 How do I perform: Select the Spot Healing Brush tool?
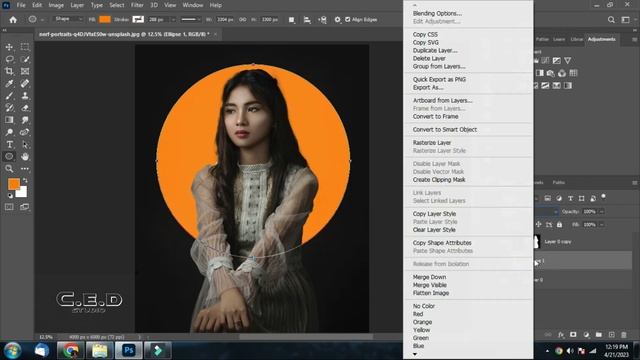pos(25,84)
